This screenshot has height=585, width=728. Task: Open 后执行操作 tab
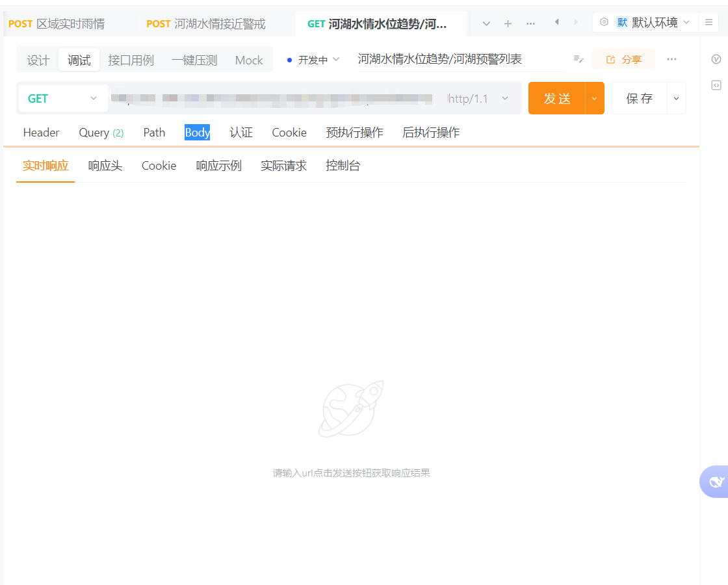pos(431,133)
